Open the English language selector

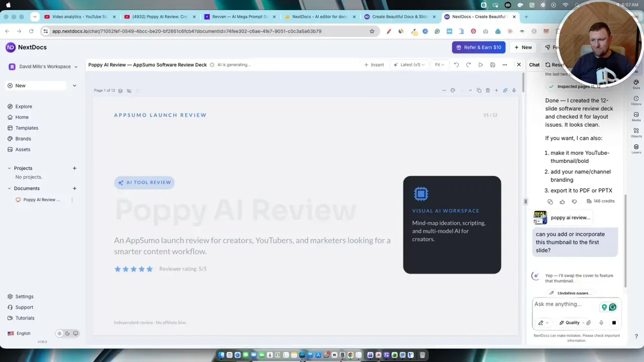click(19, 333)
